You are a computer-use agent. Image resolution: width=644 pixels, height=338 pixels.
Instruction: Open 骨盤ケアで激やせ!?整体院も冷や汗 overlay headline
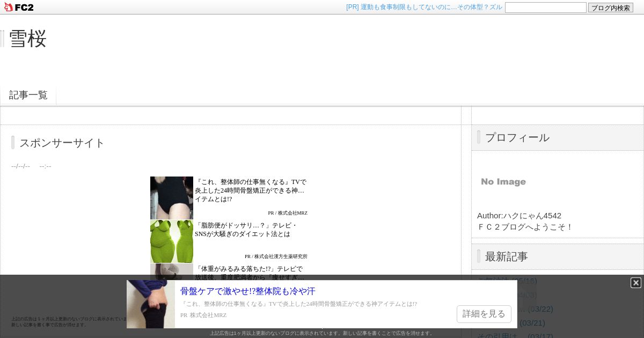[248, 291]
